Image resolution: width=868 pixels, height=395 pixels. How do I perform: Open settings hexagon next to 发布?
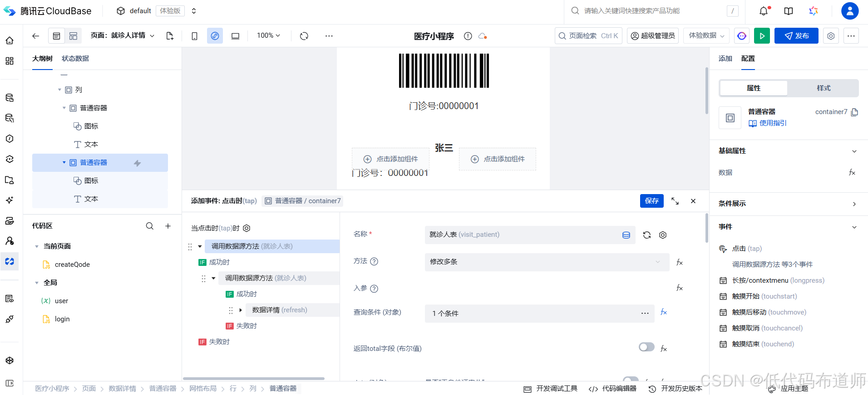pos(831,36)
